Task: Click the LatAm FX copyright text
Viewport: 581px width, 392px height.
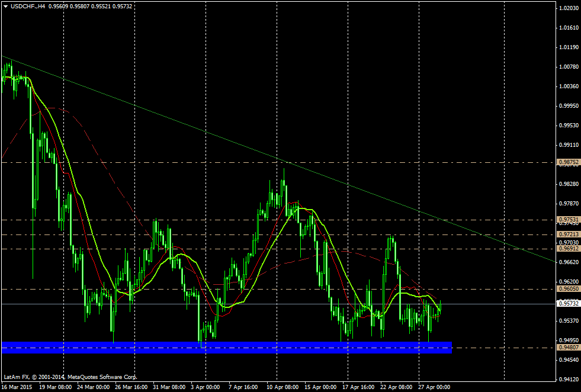Action: (70, 377)
